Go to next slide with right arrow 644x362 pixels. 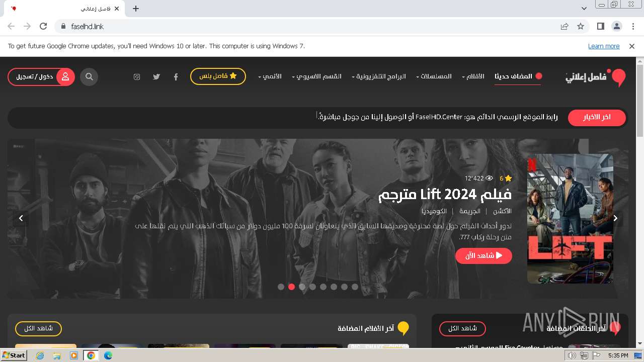tap(615, 218)
